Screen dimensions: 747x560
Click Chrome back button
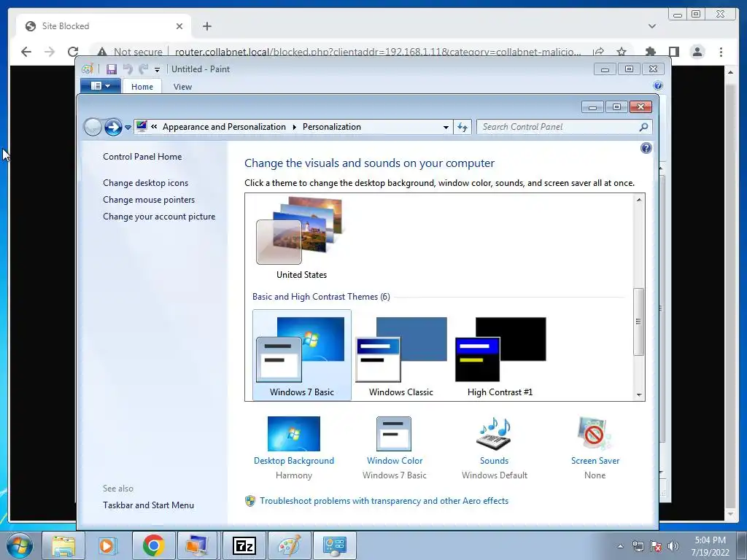26,52
